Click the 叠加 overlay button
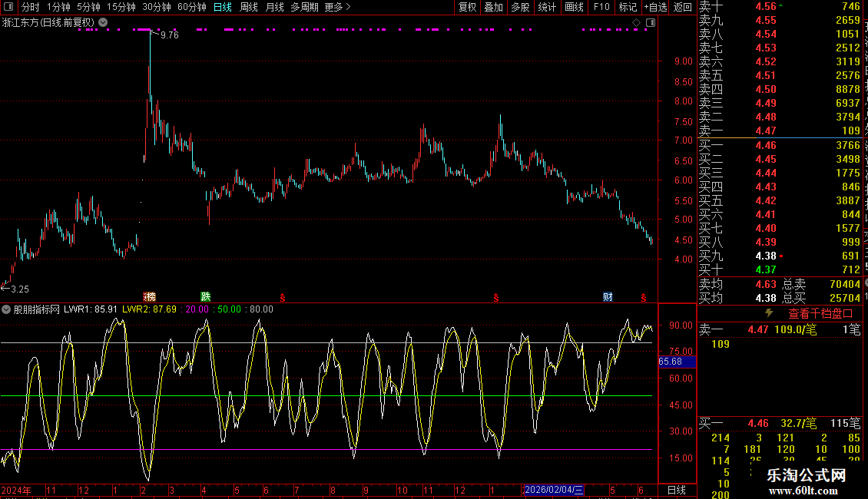The width and height of the screenshot is (868, 499). [x=493, y=7]
